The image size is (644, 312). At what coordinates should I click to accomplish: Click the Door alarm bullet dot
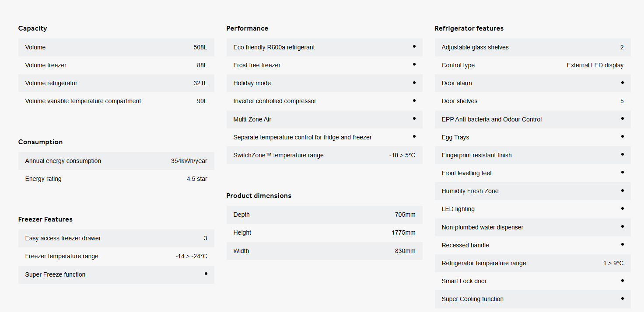click(x=622, y=82)
